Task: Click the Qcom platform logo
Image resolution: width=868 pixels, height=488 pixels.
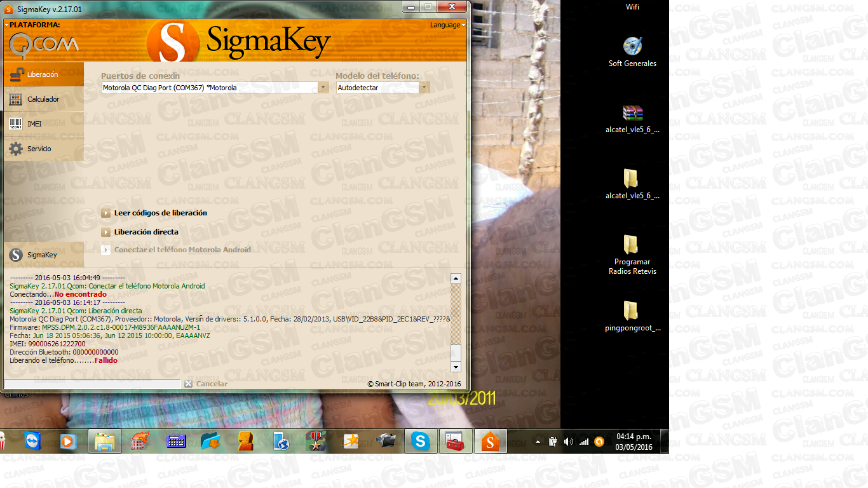Action: pyautogui.click(x=43, y=44)
